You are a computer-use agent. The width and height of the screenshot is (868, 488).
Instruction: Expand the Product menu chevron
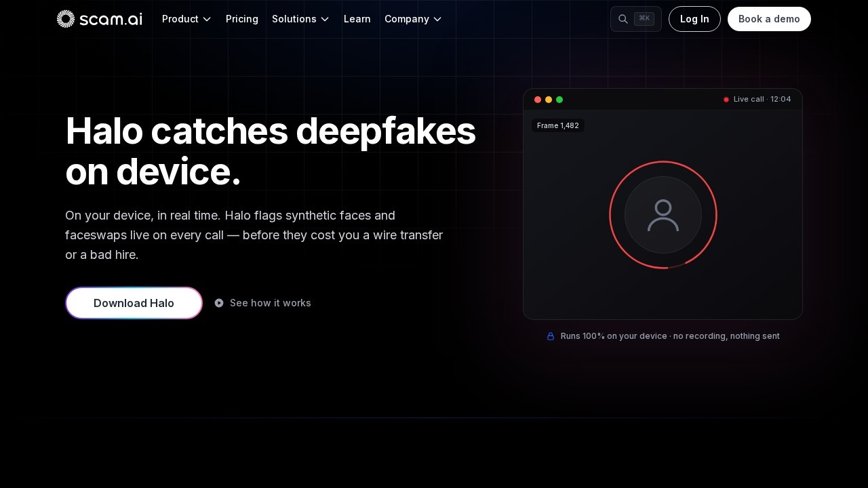click(207, 19)
